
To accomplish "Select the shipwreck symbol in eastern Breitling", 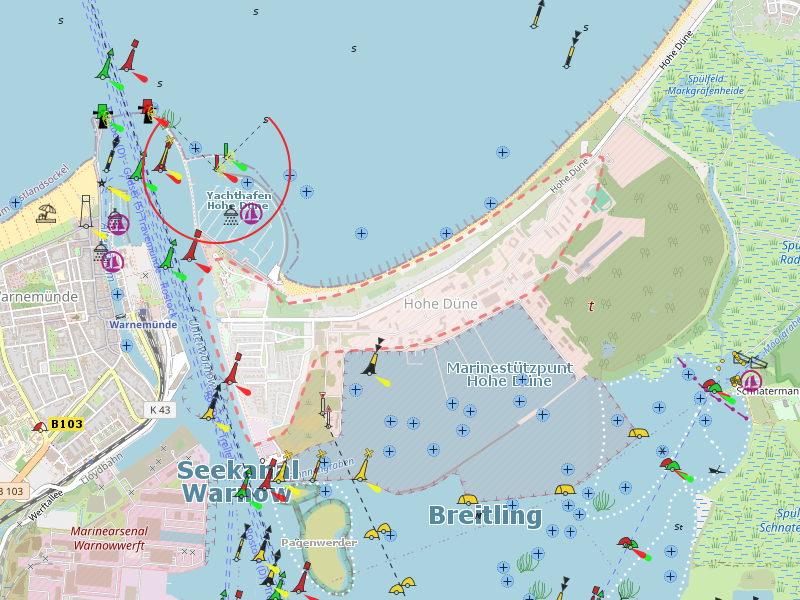I will click(715, 469).
